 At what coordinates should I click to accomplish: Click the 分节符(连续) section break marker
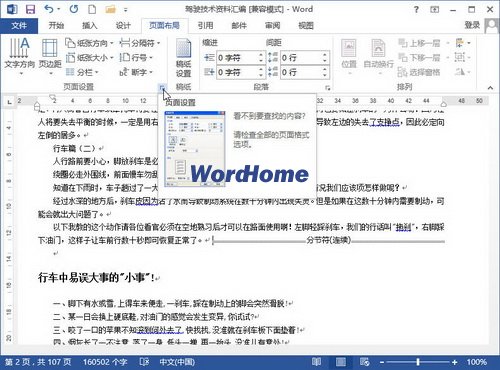[x=329, y=240]
